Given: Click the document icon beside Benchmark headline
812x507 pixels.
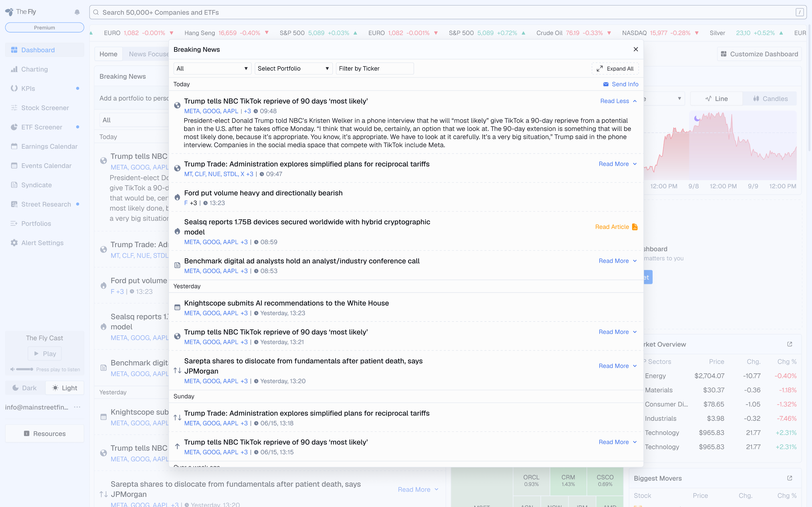Looking at the screenshot, I should [x=177, y=265].
